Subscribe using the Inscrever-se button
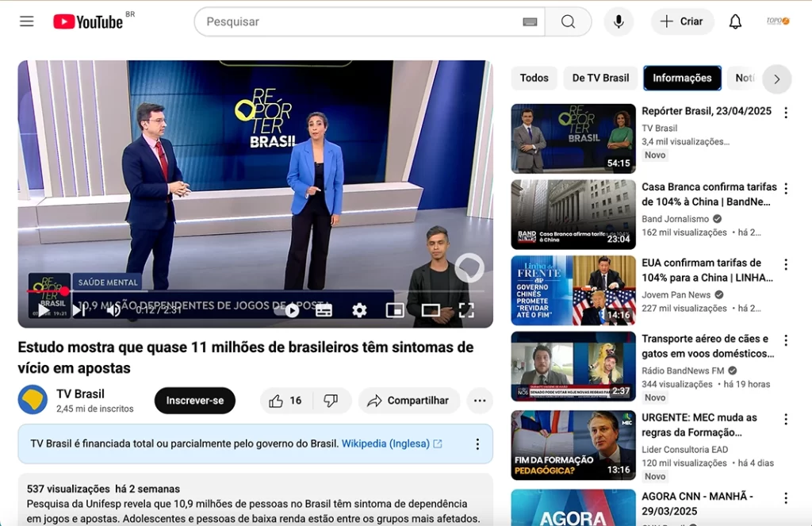Screen dimensions: 812x526 tap(195, 401)
